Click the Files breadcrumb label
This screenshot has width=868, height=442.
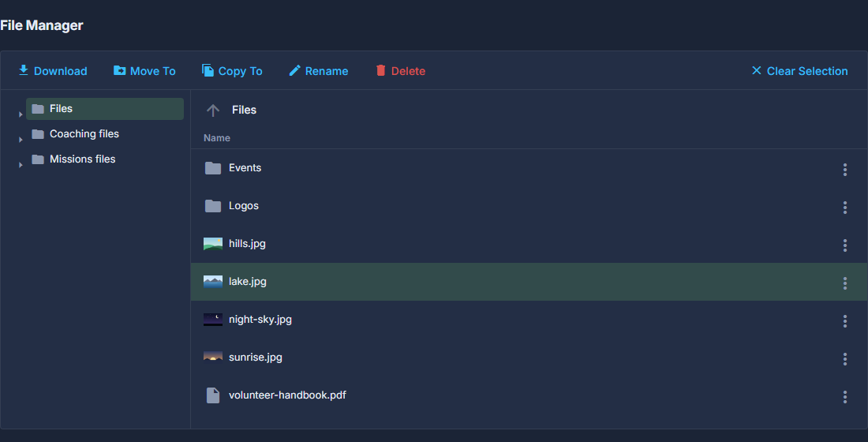click(x=244, y=110)
